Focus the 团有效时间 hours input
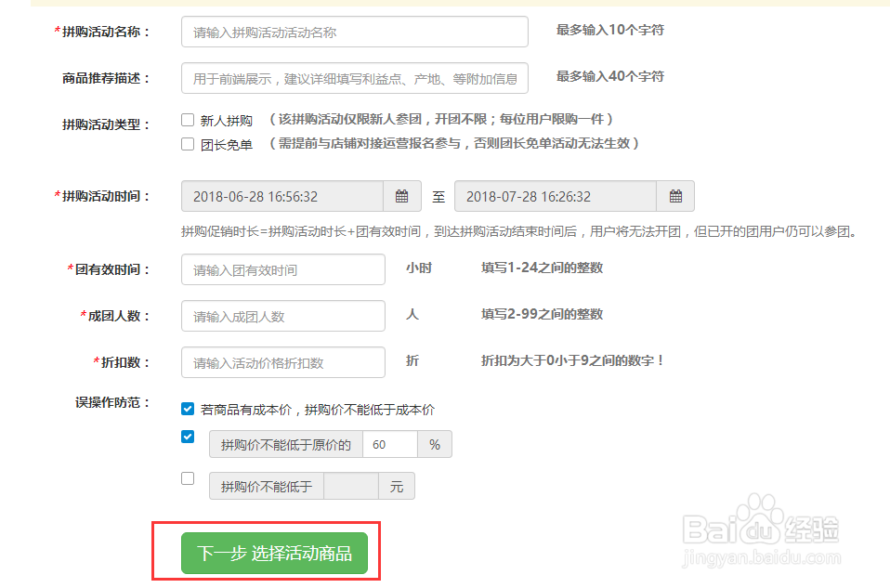Screen dimensions: 890x588 pyautogui.click(x=283, y=269)
